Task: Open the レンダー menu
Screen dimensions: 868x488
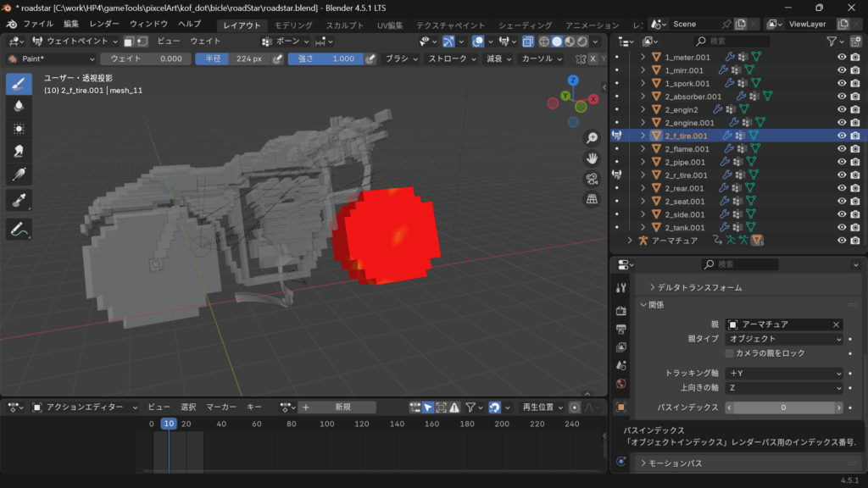Action: [x=104, y=25]
